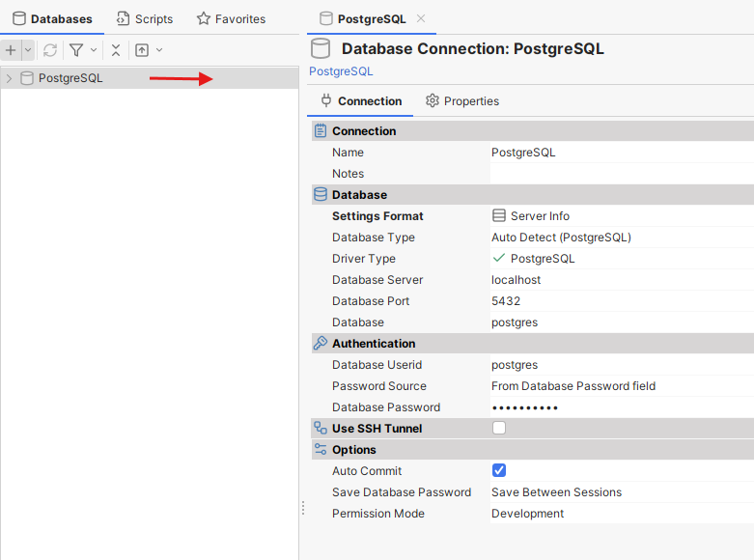Click the panel splitter dots handle
This screenshot has width=754, height=560.
(303, 508)
